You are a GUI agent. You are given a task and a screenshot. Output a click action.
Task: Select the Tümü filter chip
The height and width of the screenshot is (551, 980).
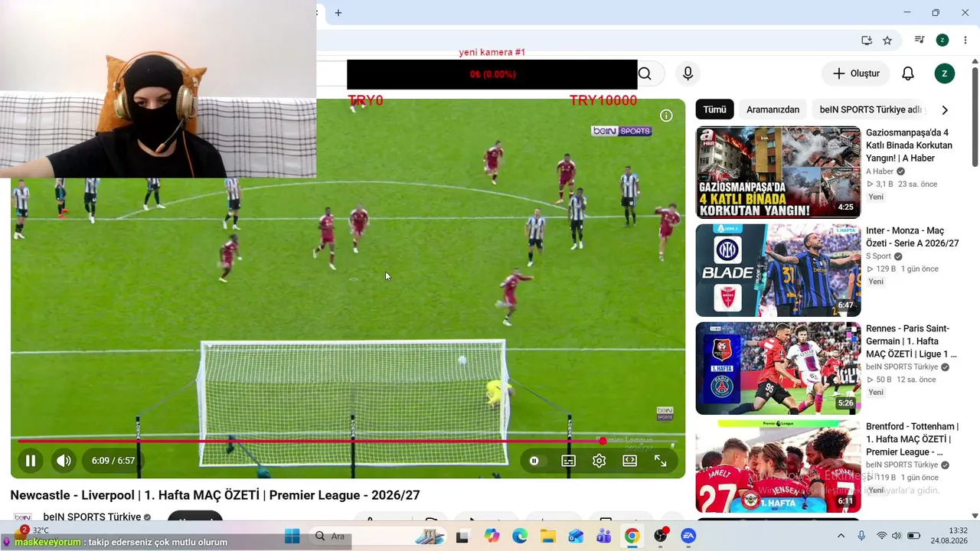(x=714, y=109)
